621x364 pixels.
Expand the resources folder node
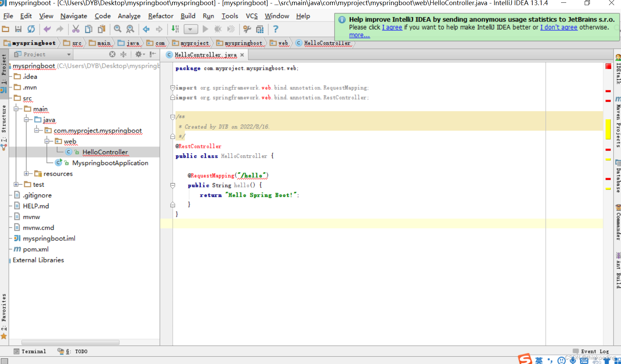(x=26, y=174)
